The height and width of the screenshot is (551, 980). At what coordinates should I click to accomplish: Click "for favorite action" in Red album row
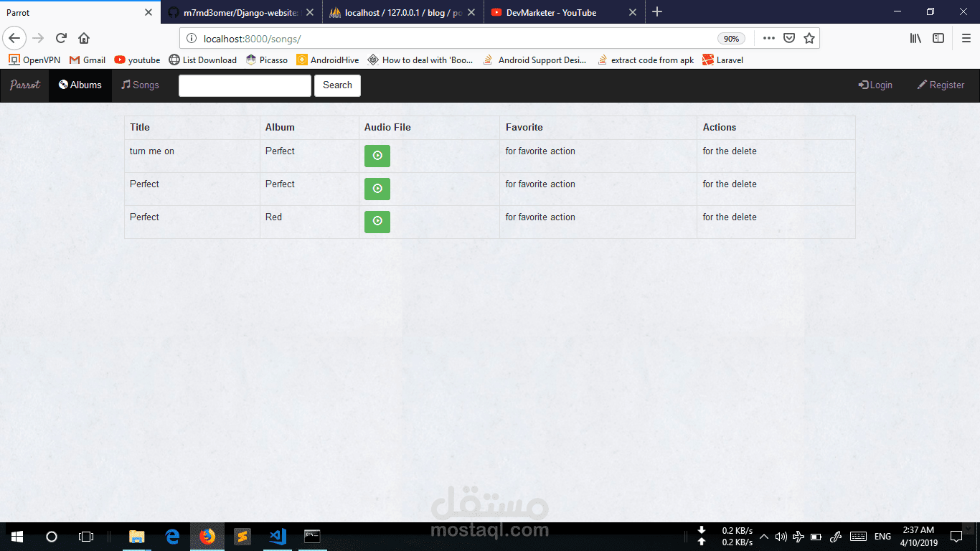(540, 217)
